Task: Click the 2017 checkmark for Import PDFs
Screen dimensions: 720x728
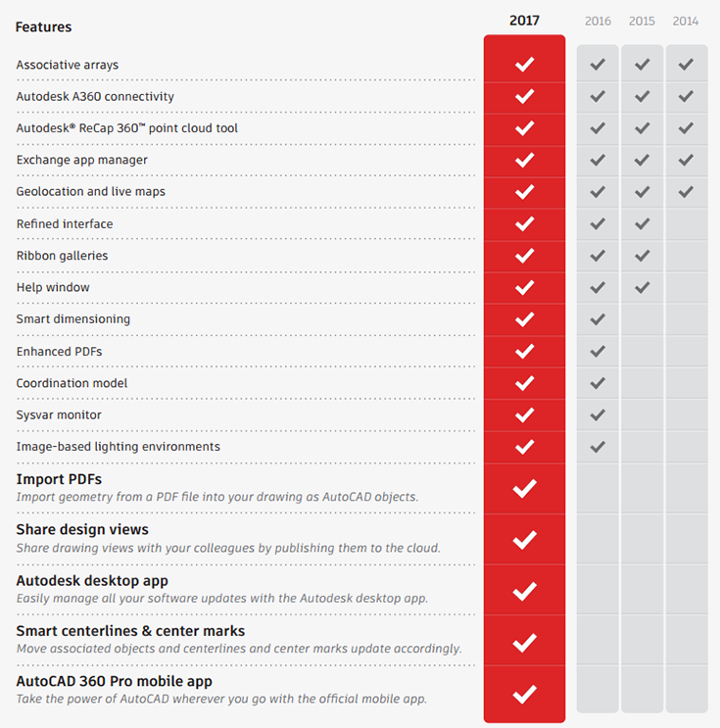Action: tap(524, 488)
